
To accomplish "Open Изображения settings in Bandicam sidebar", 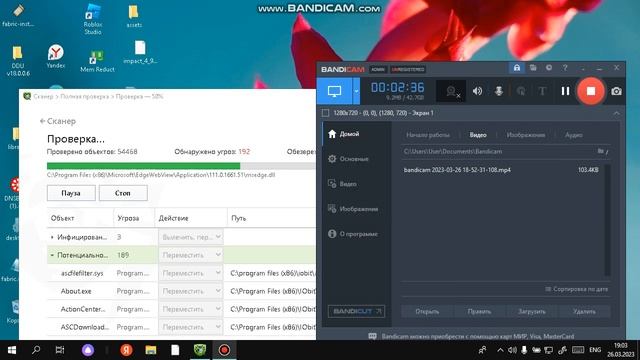I will (x=353, y=209).
